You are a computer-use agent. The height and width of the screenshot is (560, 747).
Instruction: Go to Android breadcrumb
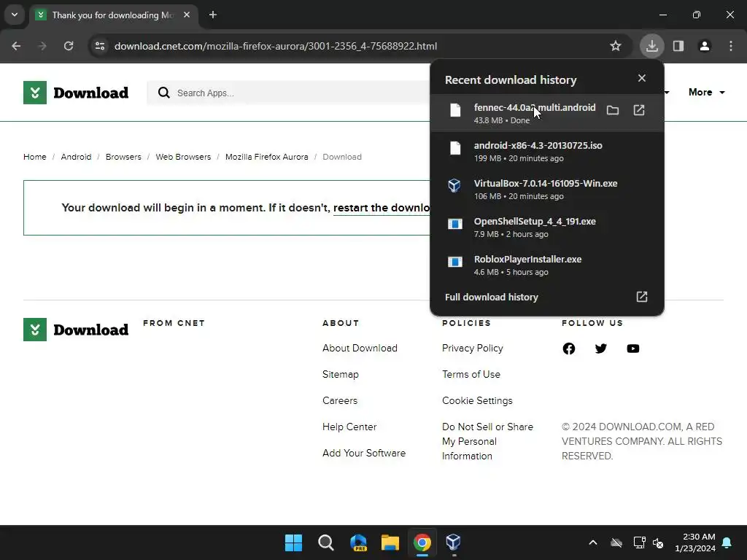coord(76,157)
